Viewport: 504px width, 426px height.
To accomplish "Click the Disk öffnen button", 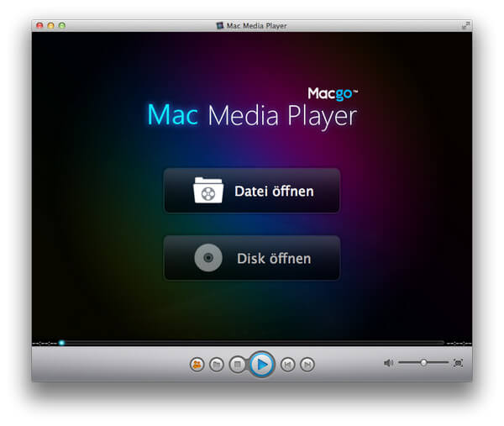I will point(252,258).
